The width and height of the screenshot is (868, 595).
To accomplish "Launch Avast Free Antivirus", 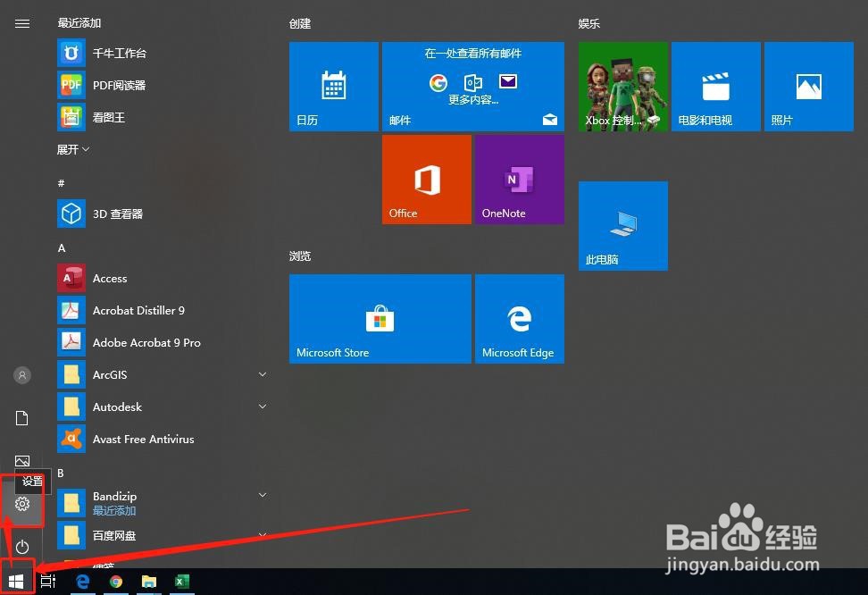I will [143, 439].
